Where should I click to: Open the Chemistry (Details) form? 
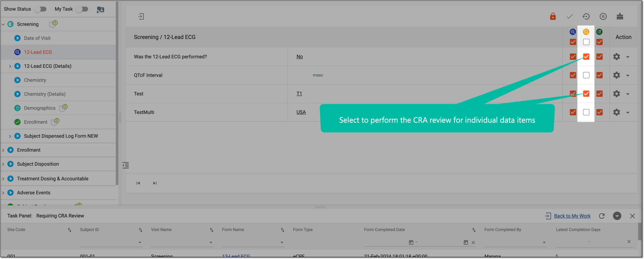(45, 94)
